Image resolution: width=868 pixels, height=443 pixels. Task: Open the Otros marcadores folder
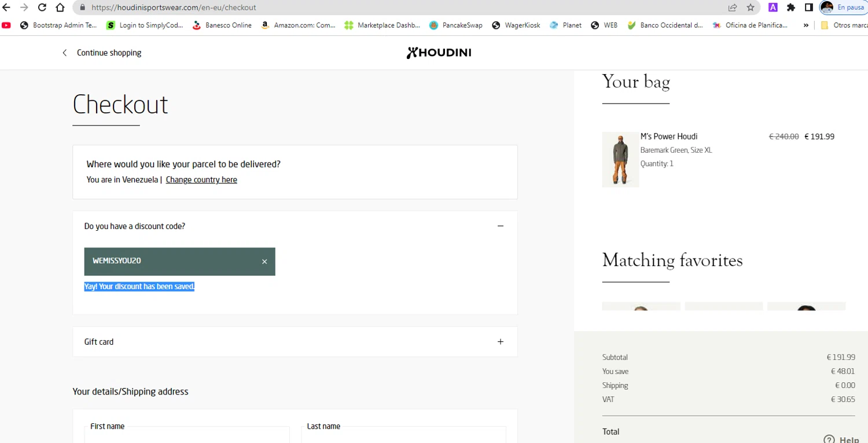pyautogui.click(x=844, y=25)
